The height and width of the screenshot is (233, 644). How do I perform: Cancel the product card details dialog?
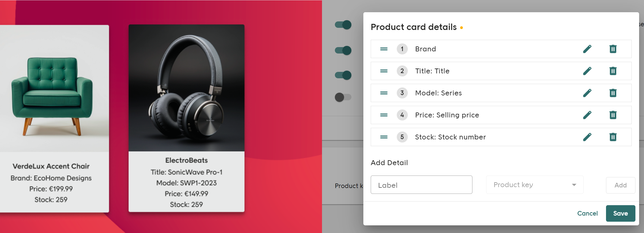587,213
